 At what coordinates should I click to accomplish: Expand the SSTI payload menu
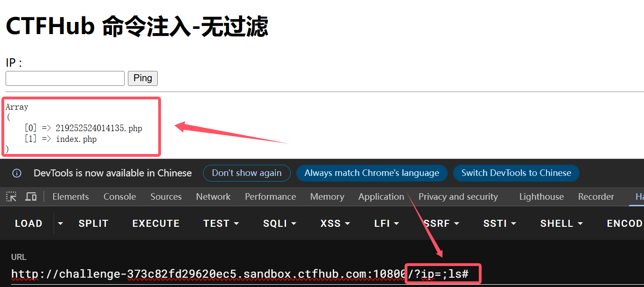click(x=499, y=223)
